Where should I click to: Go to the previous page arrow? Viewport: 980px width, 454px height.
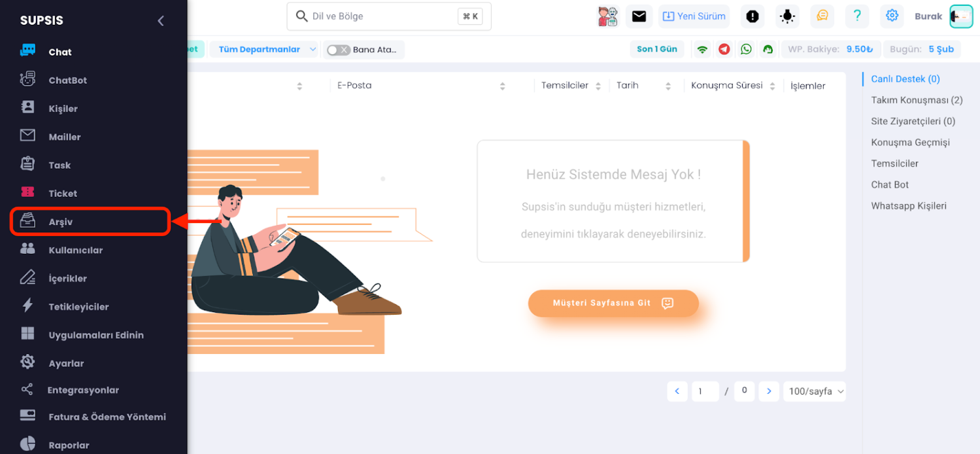click(677, 391)
